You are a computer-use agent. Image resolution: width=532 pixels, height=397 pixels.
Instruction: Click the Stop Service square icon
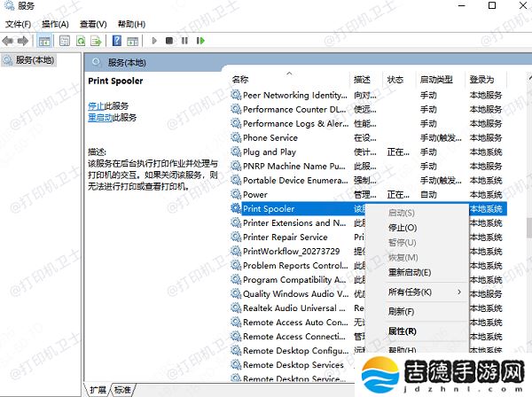click(169, 41)
